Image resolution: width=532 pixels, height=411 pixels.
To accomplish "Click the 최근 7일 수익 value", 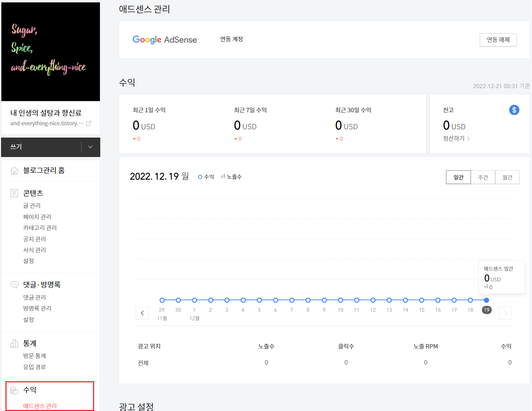I will (x=245, y=126).
